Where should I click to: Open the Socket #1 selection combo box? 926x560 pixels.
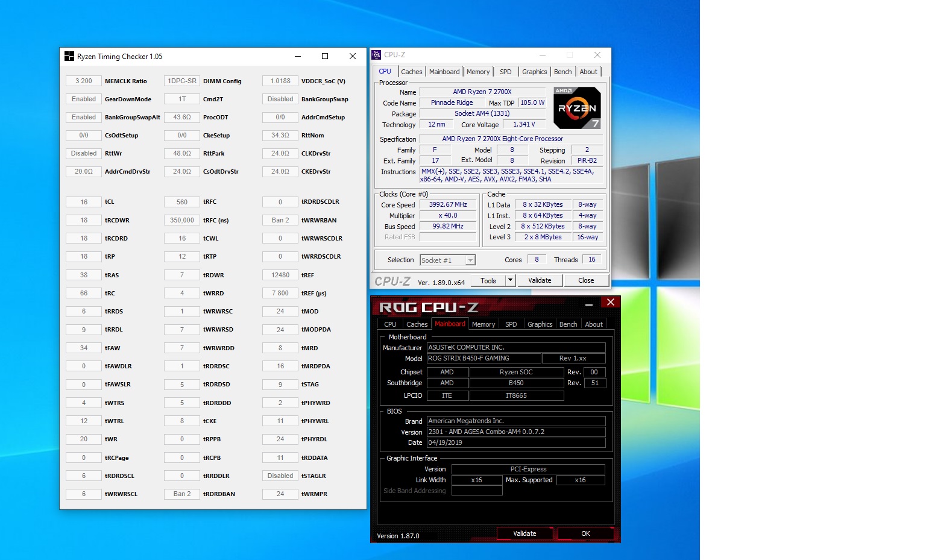[447, 260]
